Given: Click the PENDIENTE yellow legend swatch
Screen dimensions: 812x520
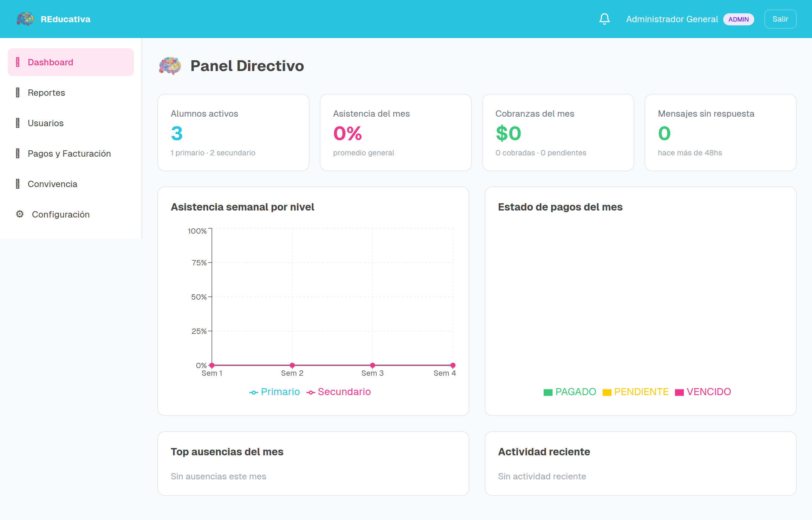Looking at the screenshot, I should click(607, 392).
